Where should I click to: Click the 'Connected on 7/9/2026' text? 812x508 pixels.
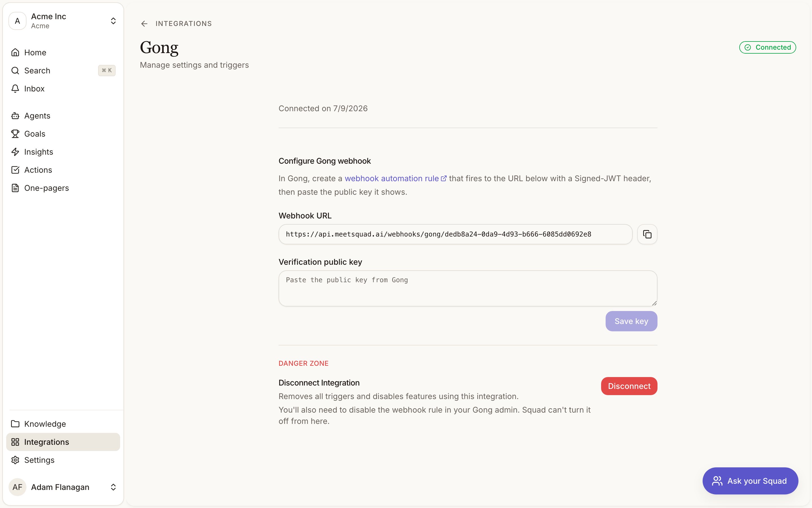click(323, 109)
